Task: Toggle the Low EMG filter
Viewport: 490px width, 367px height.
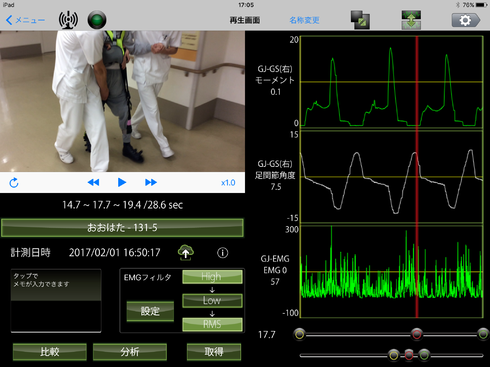Action: [212, 300]
